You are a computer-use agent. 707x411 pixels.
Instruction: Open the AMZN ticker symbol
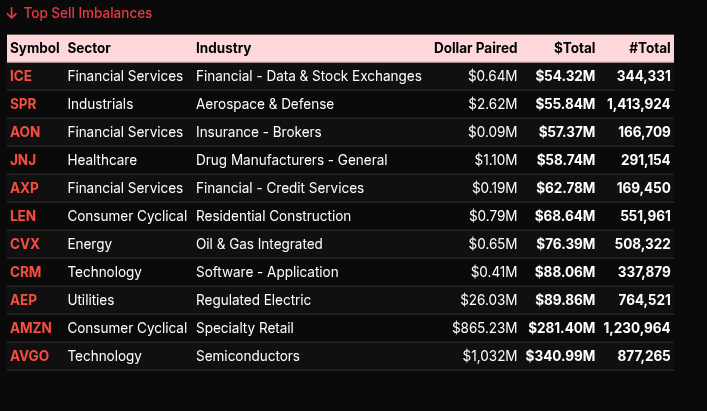point(30,328)
